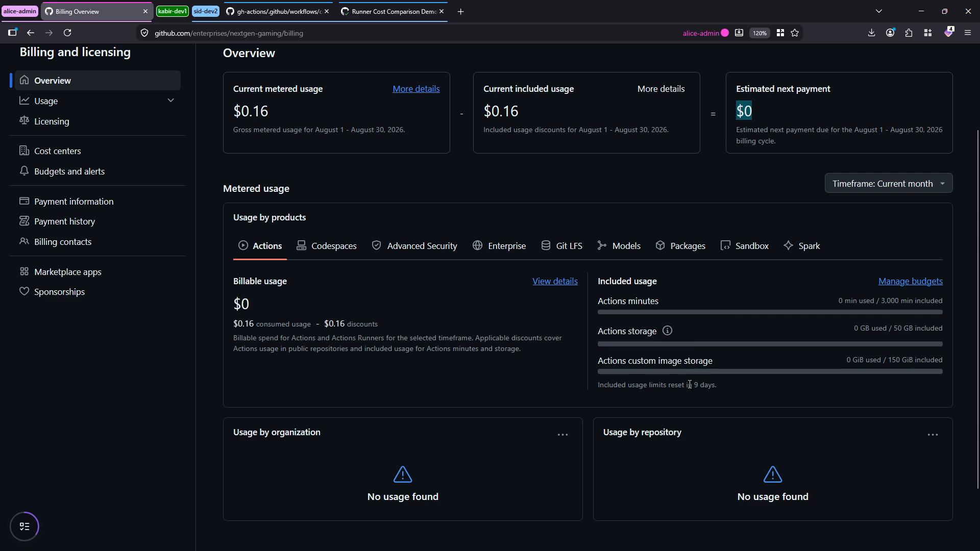Open the Spark tab
The width and height of the screenshot is (980, 551).
(802, 246)
